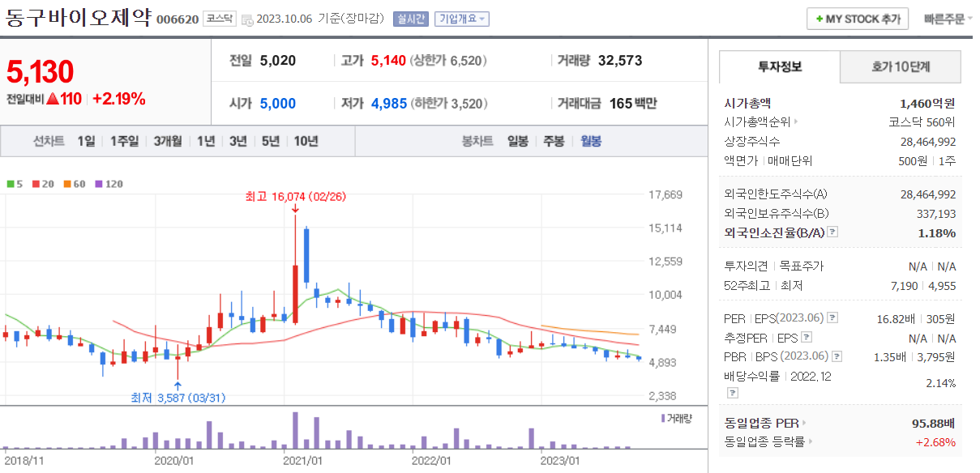Click the 고가 value 5,140
The width and height of the screenshot is (980, 473).
[x=387, y=61]
